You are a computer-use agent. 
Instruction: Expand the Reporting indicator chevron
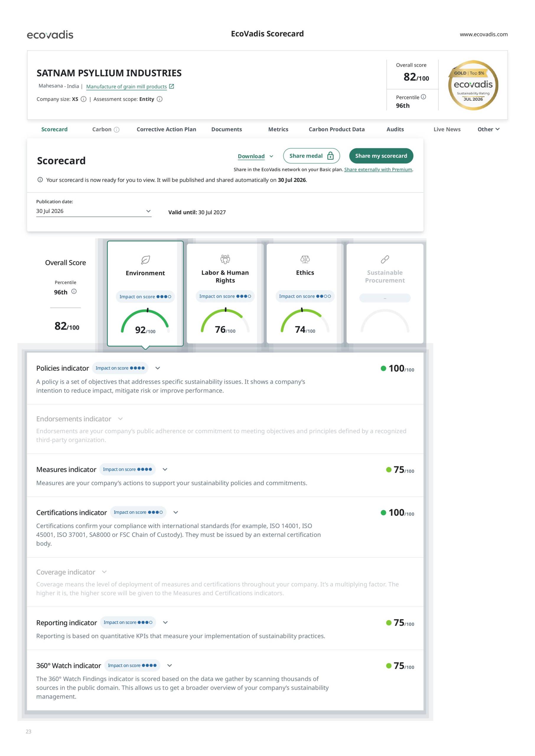pyautogui.click(x=166, y=623)
